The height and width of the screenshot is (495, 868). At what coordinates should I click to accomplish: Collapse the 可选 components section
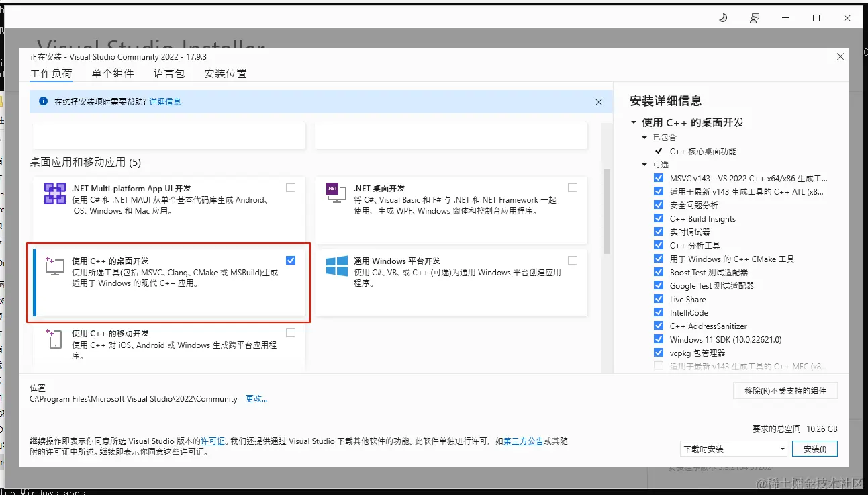tap(645, 165)
